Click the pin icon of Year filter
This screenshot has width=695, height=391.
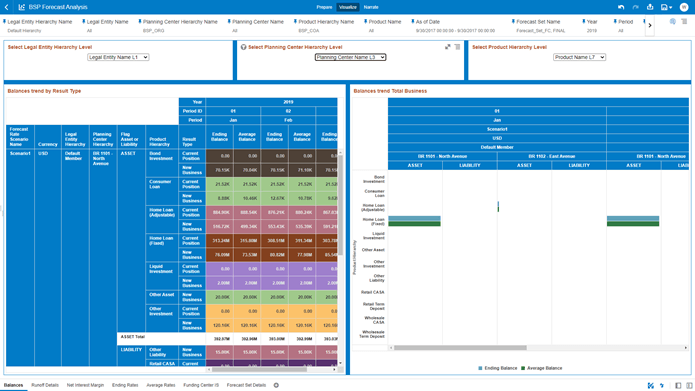584,21
